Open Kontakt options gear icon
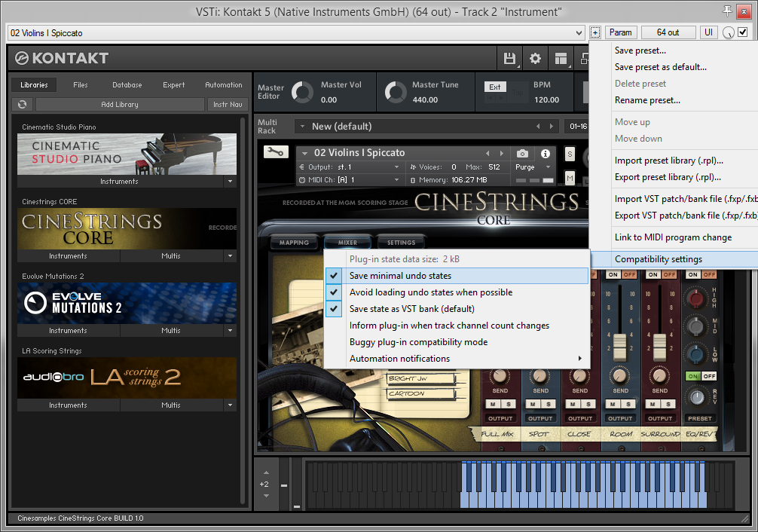758x532 pixels. tap(535, 59)
